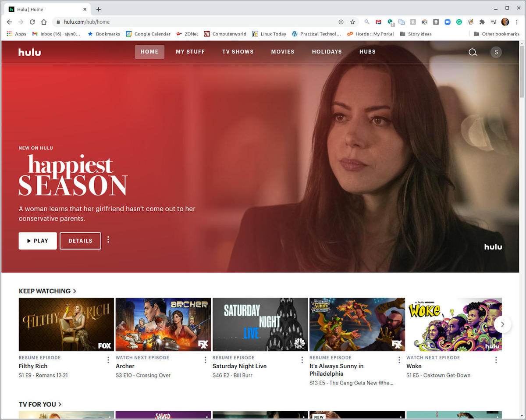This screenshot has width=526, height=420.
Task: Go to My Stuff
Action: pos(190,52)
